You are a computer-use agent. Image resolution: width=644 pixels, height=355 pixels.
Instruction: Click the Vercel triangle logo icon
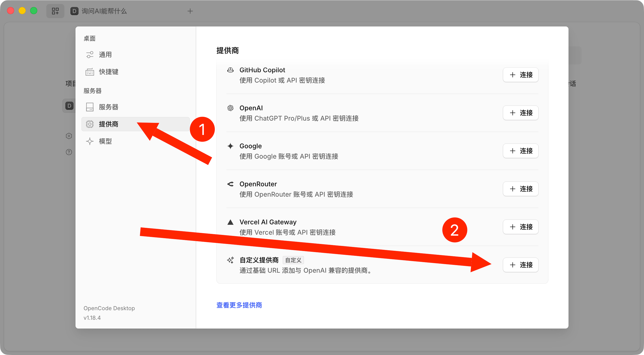coord(230,222)
